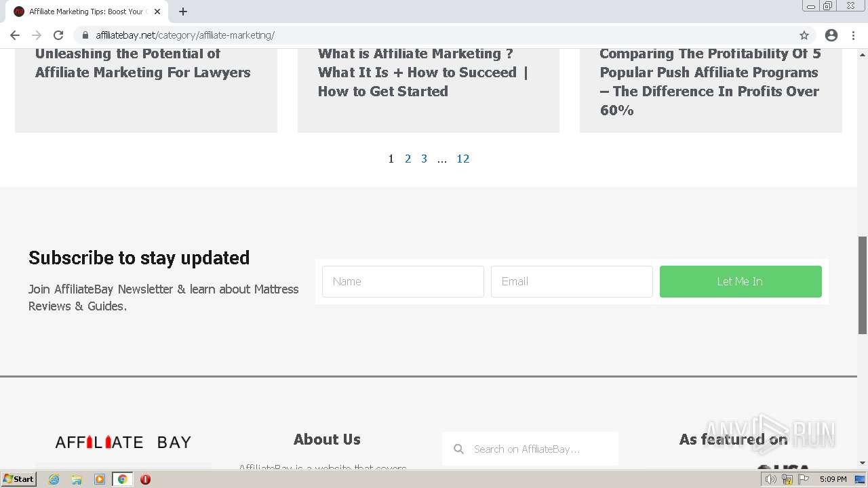Open Action Center flag tray icon
This screenshot has width=868, height=488.
[804, 479]
